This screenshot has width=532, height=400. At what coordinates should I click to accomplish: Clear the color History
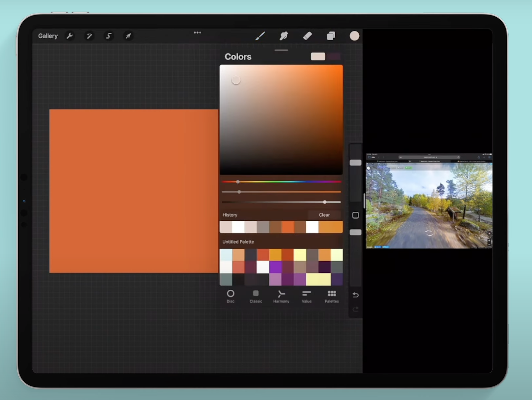click(x=324, y=215)
